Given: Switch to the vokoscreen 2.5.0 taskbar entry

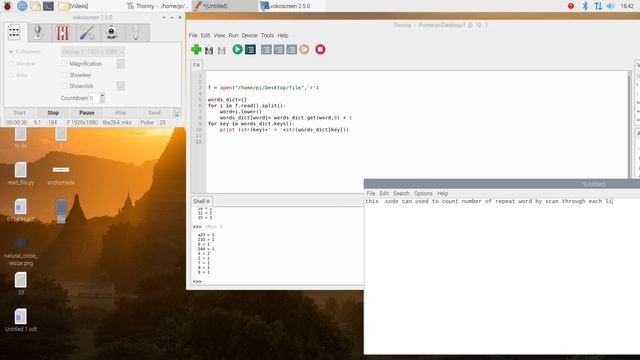Looking at the screenshot, I should (290, 6).
